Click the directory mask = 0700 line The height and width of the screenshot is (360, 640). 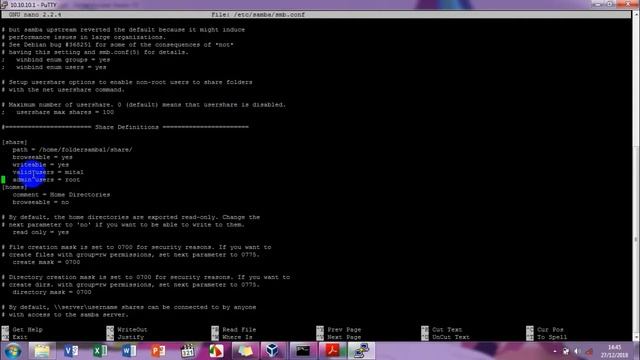pyautogui.click(x=52, y=292)
